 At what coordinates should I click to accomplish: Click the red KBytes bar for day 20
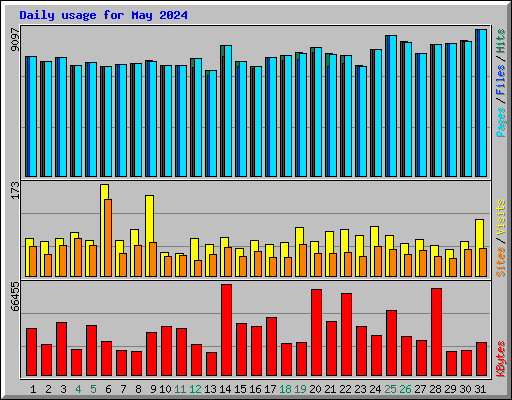click(x=316, y=333)
